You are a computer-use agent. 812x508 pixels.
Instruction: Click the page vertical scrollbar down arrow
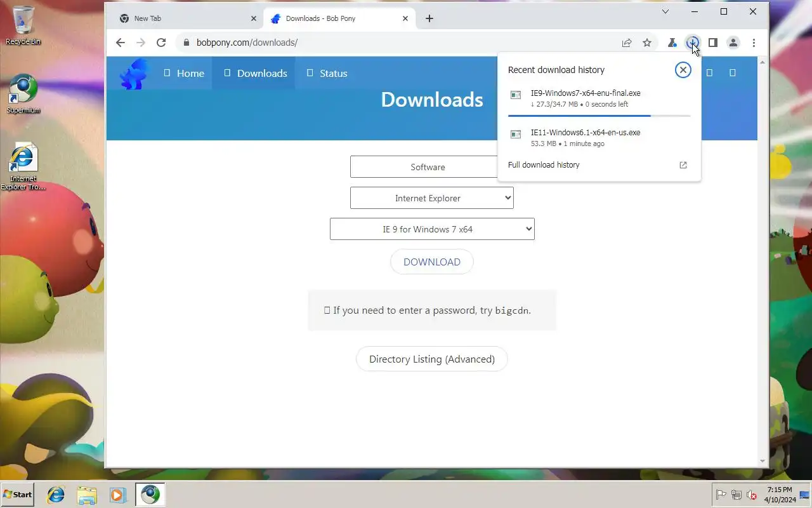point(763,462)
